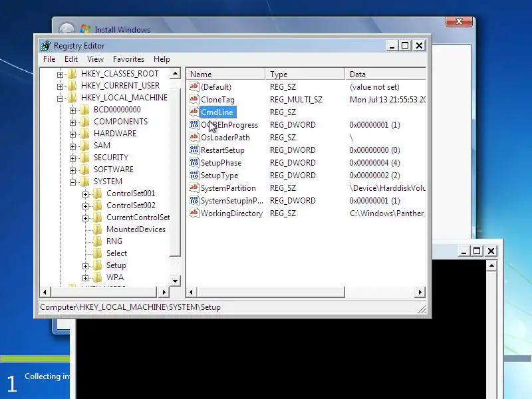Screen dimensions: 532x399
Task: Expand the SAM key
Action: pyautogui.click(x=72, y=146)
